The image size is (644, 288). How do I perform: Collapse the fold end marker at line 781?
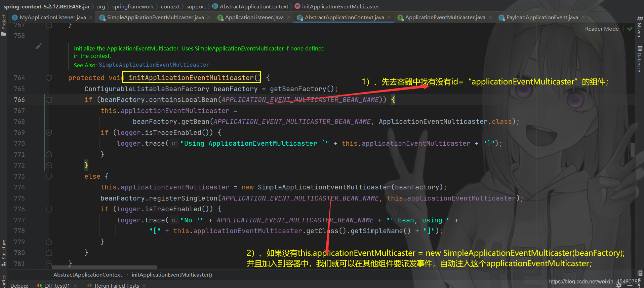tap(49, 263)
